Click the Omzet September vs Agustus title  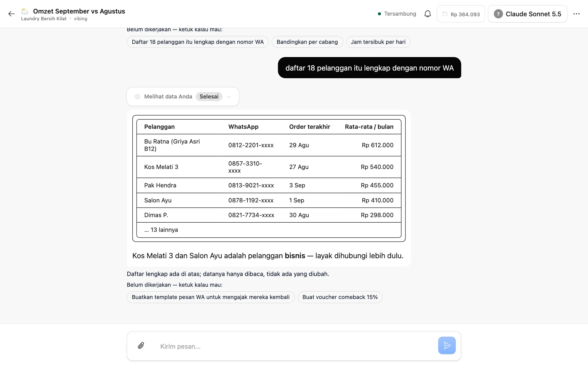pyautogui.click(x=79, y=11)
